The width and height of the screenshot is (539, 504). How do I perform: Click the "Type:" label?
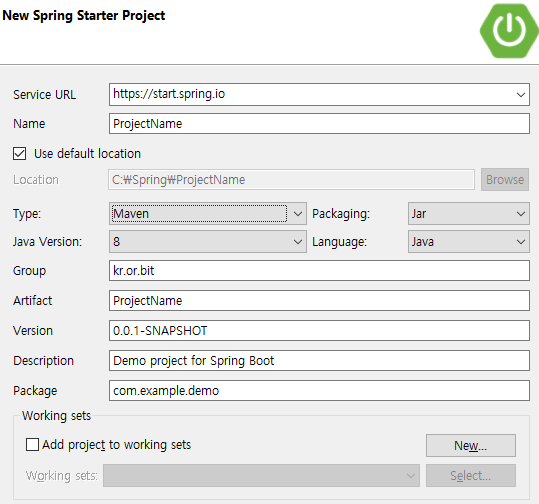click(x=27, y=214)
